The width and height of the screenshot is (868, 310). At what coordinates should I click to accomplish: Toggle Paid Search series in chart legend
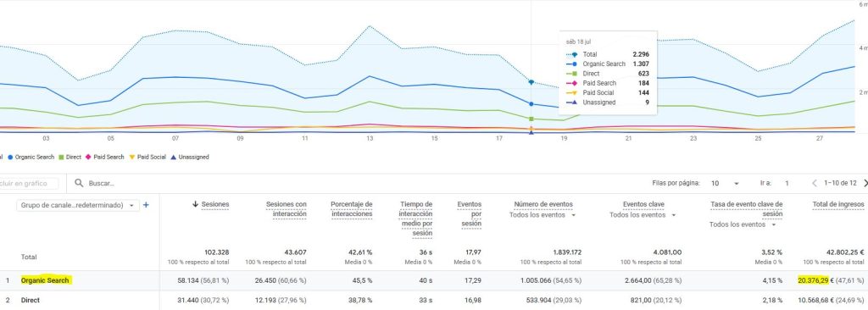click(x=104, y=158)
